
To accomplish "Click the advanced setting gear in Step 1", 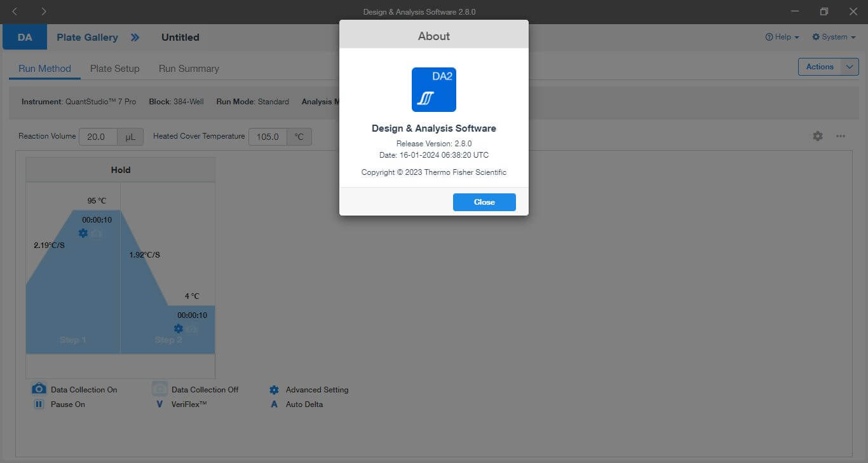I will [83, 233].
